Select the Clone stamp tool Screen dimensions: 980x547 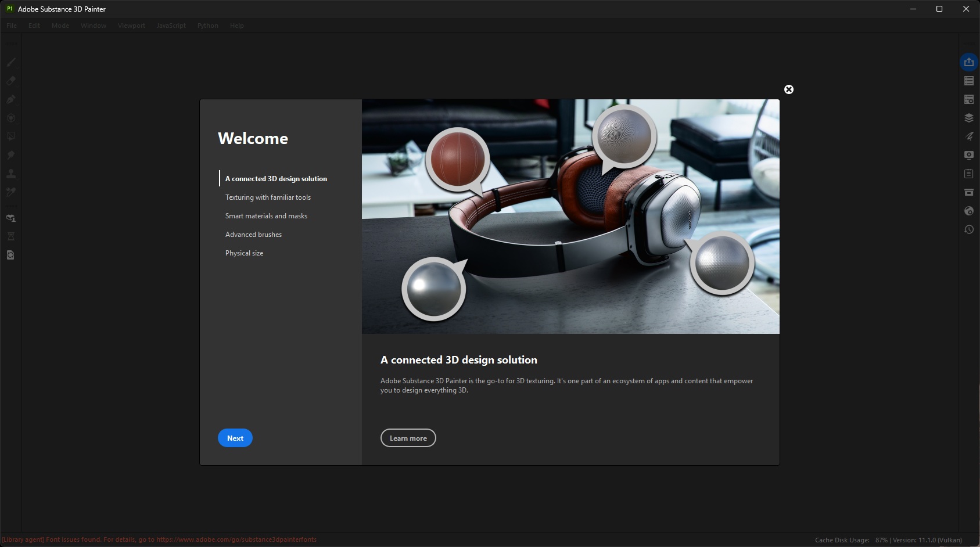pos(10,174)
